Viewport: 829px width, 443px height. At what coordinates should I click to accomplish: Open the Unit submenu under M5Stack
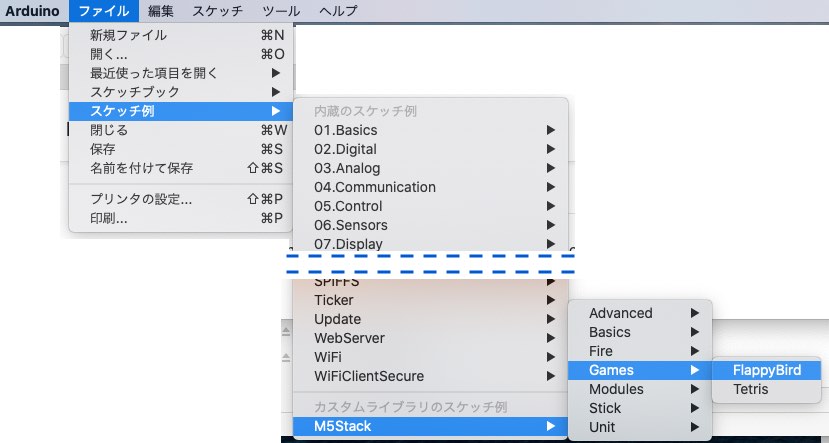click(x=640, y=427)
